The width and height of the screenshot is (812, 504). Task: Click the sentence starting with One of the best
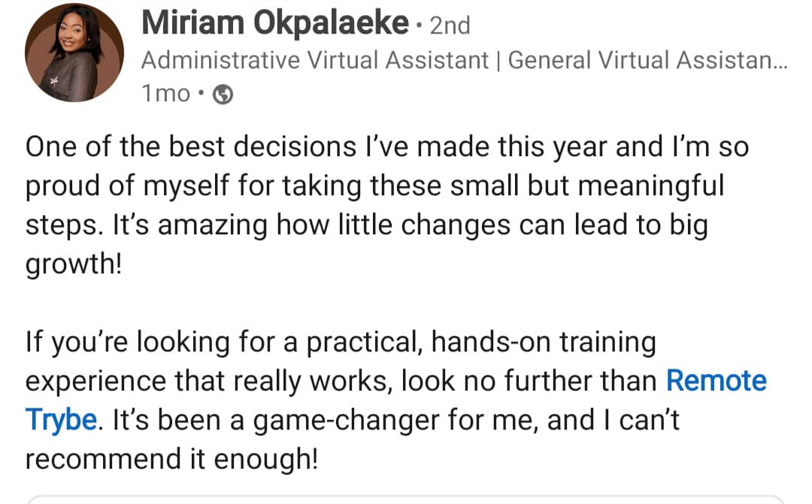[376, 146]
